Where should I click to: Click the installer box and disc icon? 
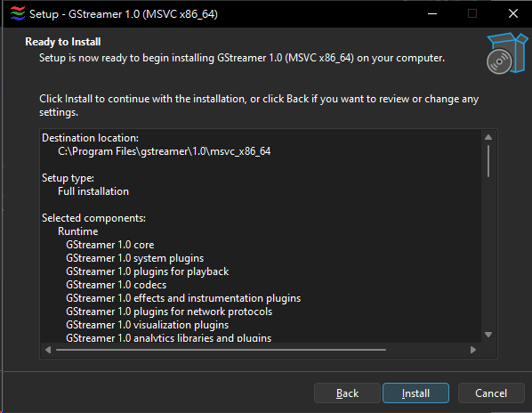(507, 53)
